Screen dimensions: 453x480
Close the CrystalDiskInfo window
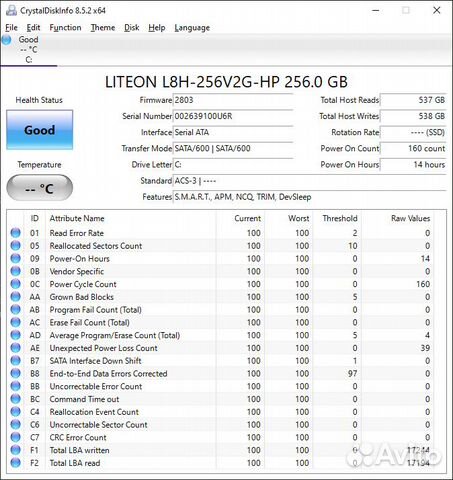pyautogui.click(x=437, y=10)
